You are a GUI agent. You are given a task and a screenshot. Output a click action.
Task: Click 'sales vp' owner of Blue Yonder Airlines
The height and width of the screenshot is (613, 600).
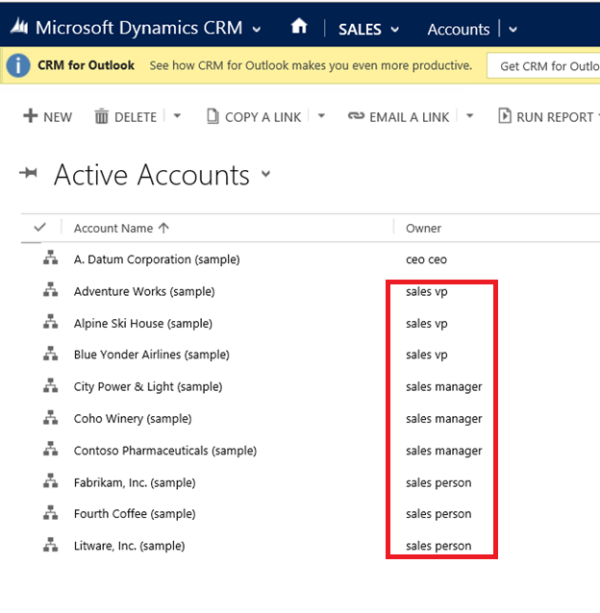point(426,355)
